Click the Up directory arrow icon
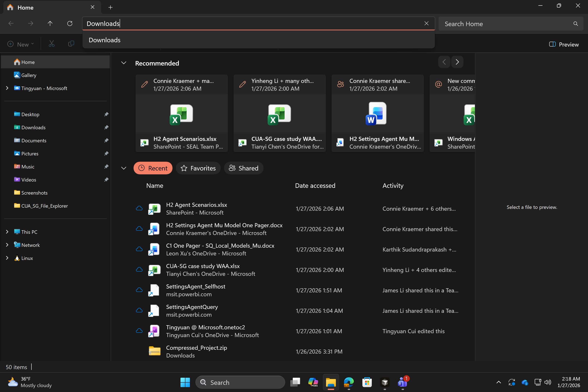The image size is (588, 392). tap(50, 23)
